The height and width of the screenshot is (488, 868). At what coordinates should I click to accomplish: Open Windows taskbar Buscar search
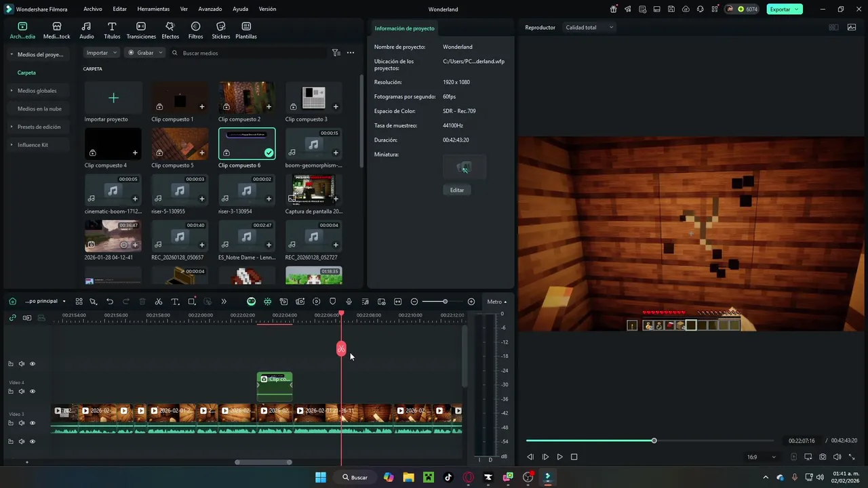point(355,477)
